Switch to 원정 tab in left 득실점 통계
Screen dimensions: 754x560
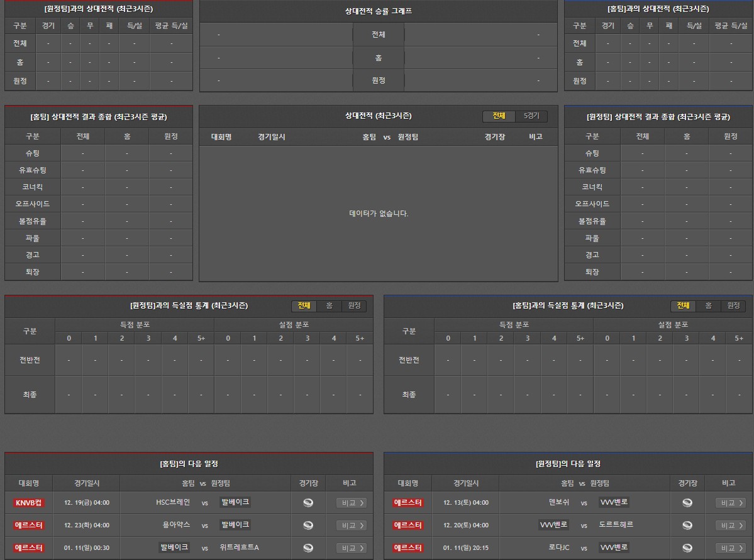[354, 306]
